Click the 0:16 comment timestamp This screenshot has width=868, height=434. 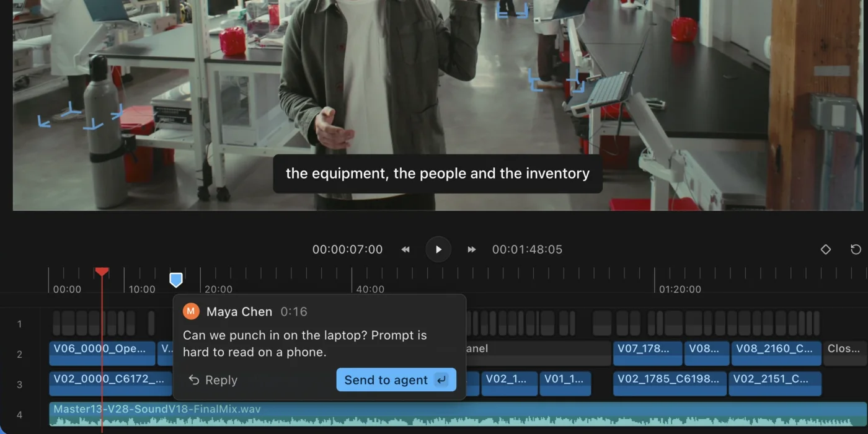(294, 312)
